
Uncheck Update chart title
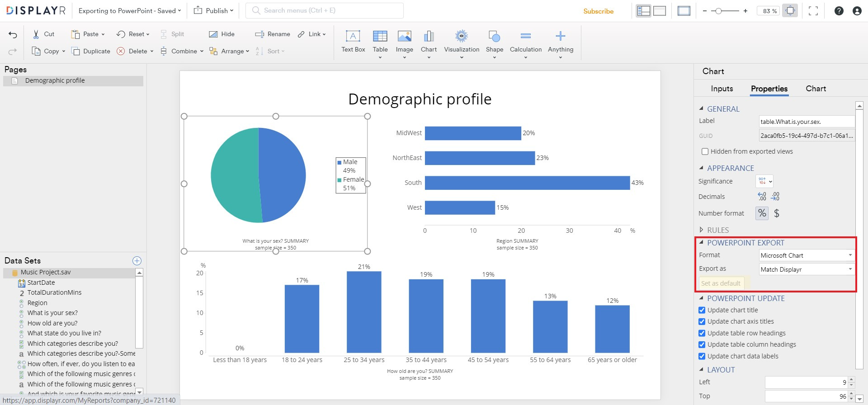pyautogui.click(x=702, y=310)
